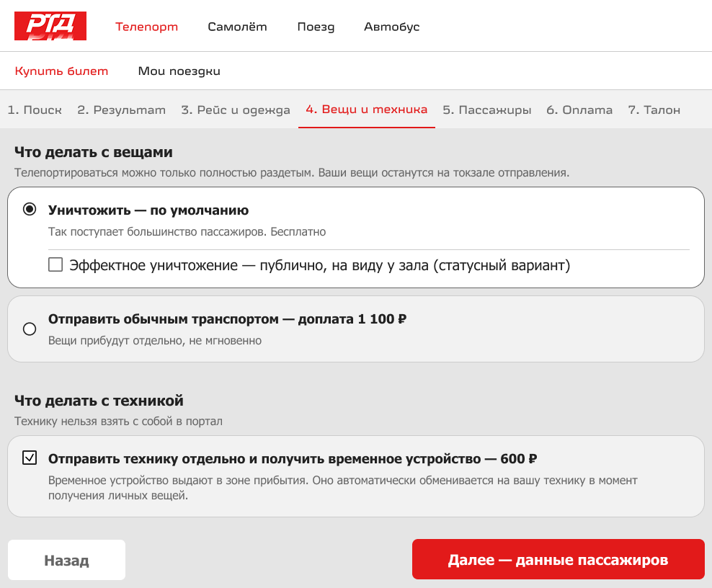Click 'Временное устройство выдают в зоне прибытия' description

click(179, 481)
